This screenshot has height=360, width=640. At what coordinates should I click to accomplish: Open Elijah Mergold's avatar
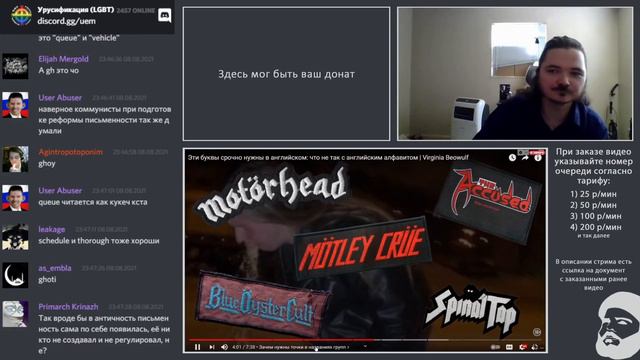[16, 66]
